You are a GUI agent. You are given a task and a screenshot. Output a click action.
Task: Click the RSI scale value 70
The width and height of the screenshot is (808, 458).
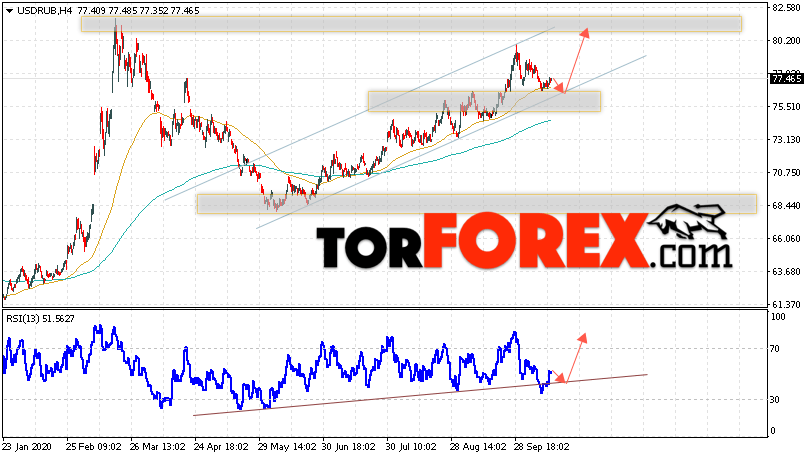click(x=777, y=349)
